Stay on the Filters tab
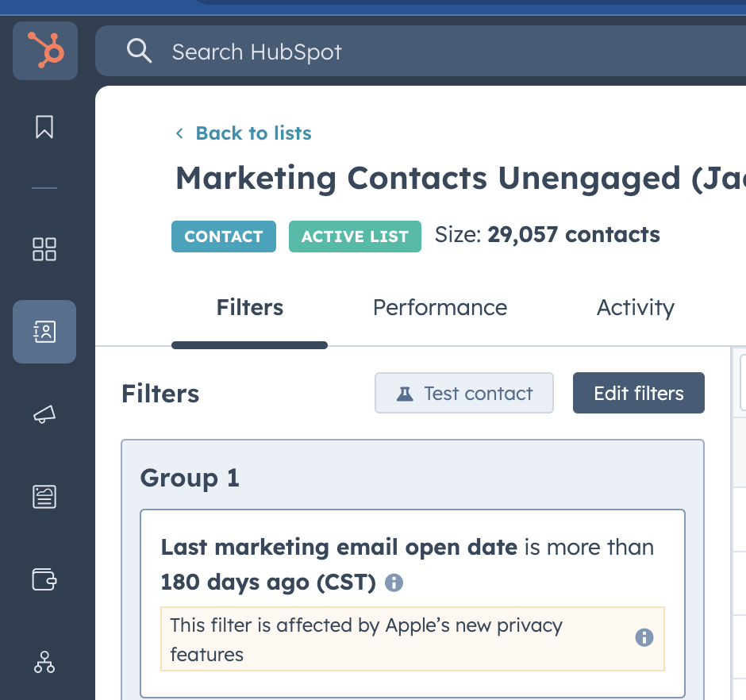This screenshot has width=746, height=700. click(249, 308)
